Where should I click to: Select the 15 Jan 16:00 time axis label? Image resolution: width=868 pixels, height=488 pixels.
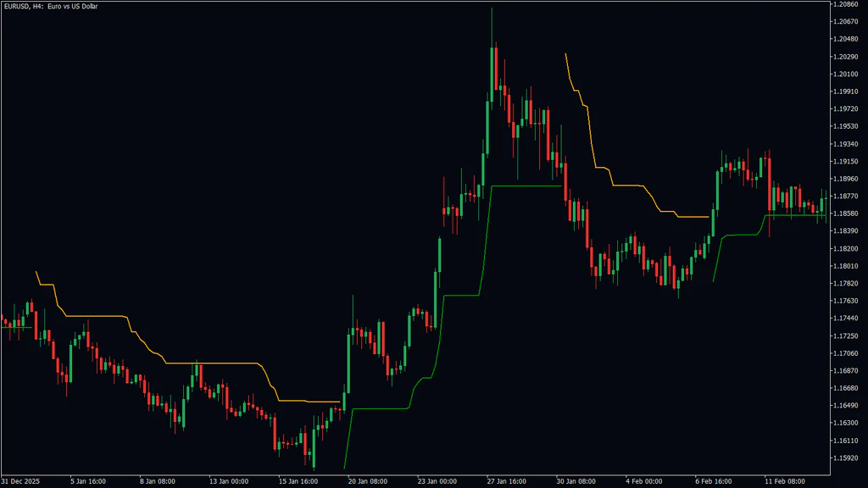pos(298,481)
